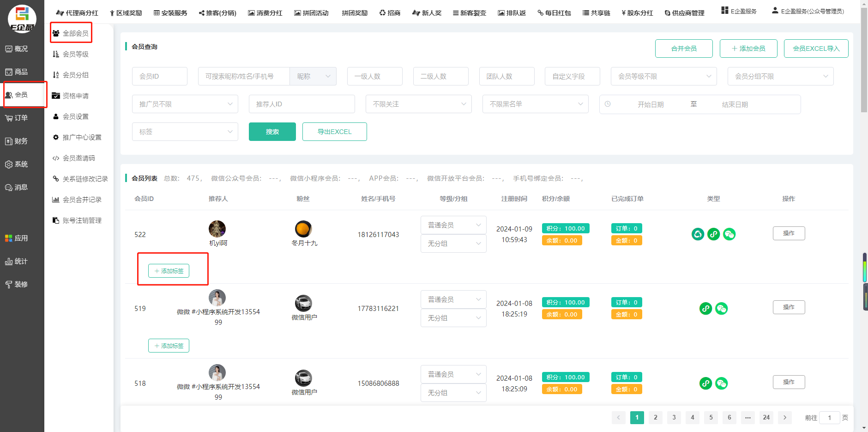Expand the 会员等级不限 dropdown
868x432 pixels.
663,76
